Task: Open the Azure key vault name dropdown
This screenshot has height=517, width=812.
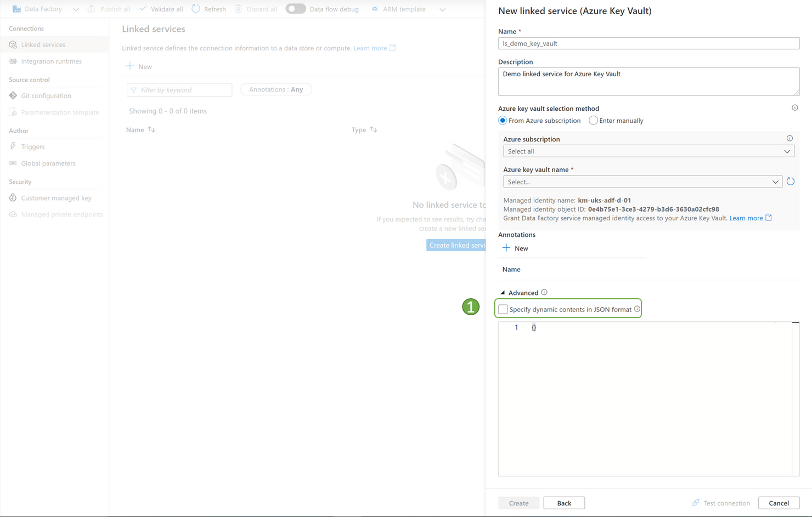Action: coord(642,182)
